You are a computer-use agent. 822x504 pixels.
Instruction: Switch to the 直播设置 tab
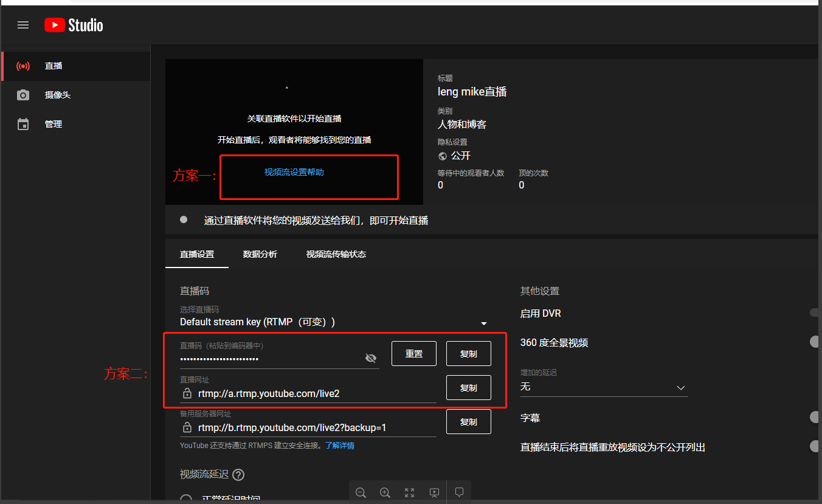pyautogui.click(x=197, y=255)
